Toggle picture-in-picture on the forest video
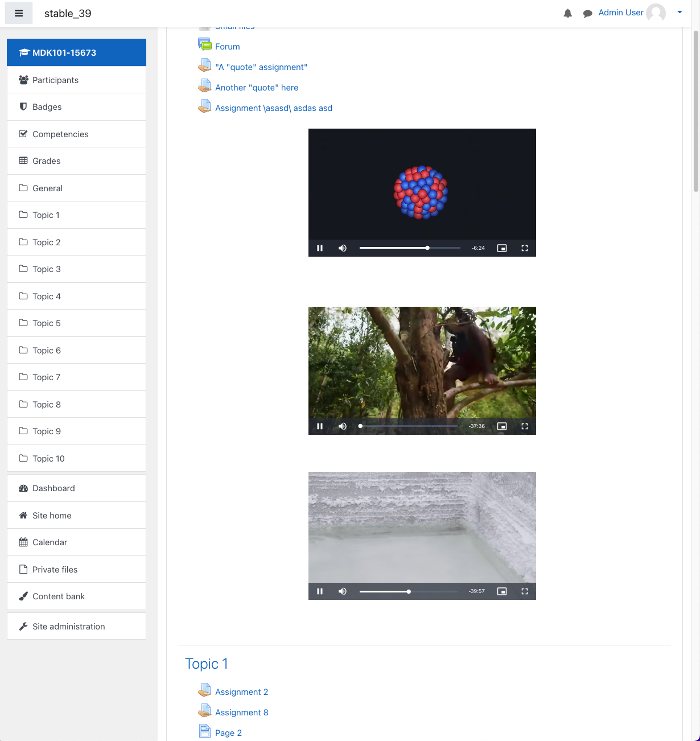This screenshot has height=741, width=700. click(502, 426)
